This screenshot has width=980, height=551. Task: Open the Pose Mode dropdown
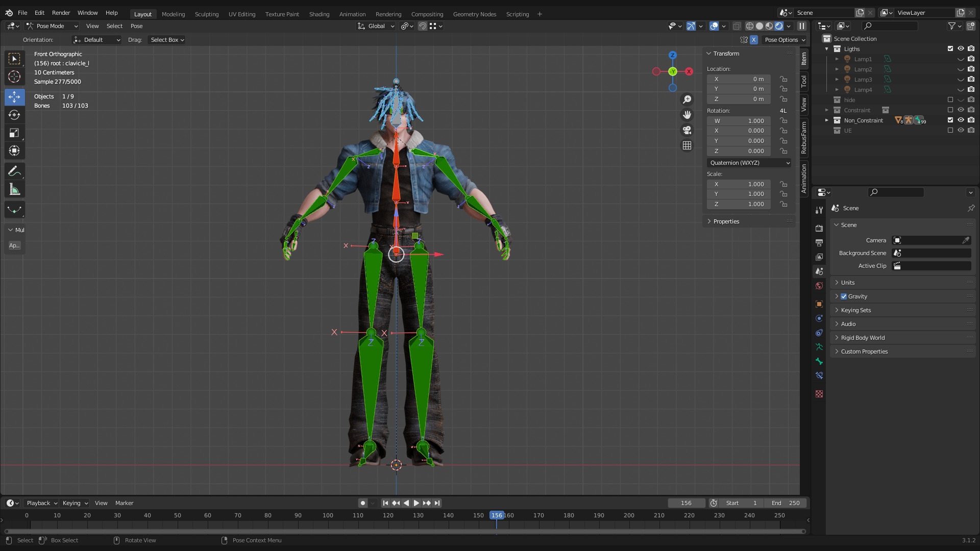53,26
